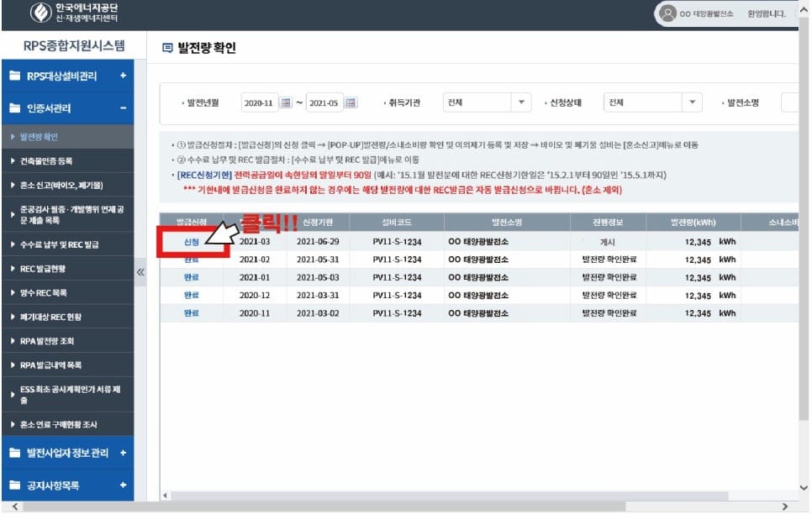The width and height of the screenshot is (812, 514).
Task: Open the 신청상태 dropdown
Action: point(691,101)
